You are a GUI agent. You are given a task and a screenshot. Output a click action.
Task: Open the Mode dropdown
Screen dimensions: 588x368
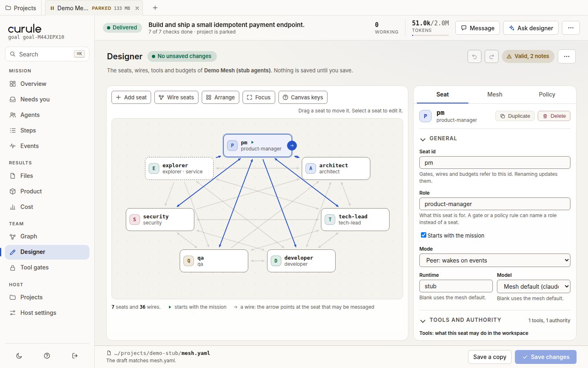[495, 260]
